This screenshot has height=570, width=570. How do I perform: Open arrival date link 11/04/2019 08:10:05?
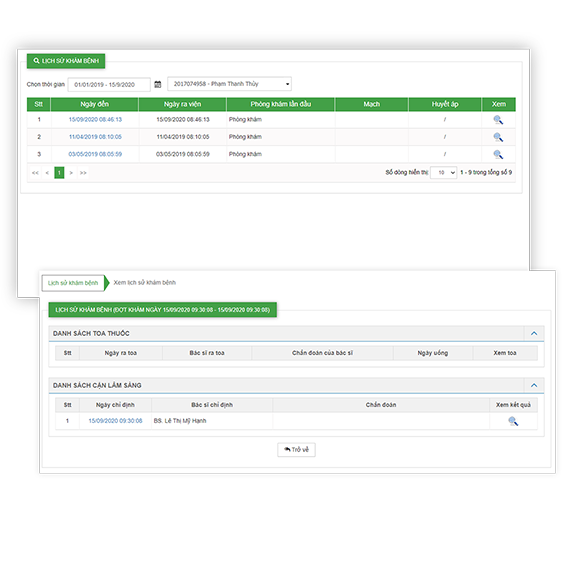click(95, 137)
